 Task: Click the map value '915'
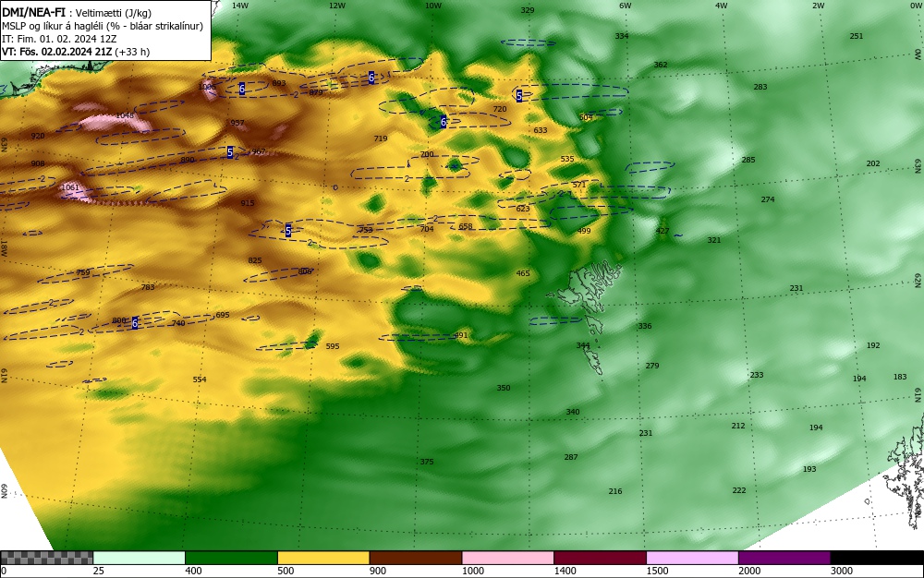[x=248, y=203]
